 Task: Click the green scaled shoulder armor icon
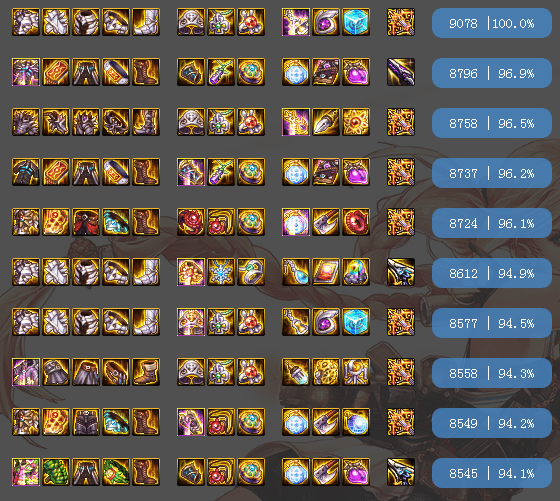tap(56, 472)
